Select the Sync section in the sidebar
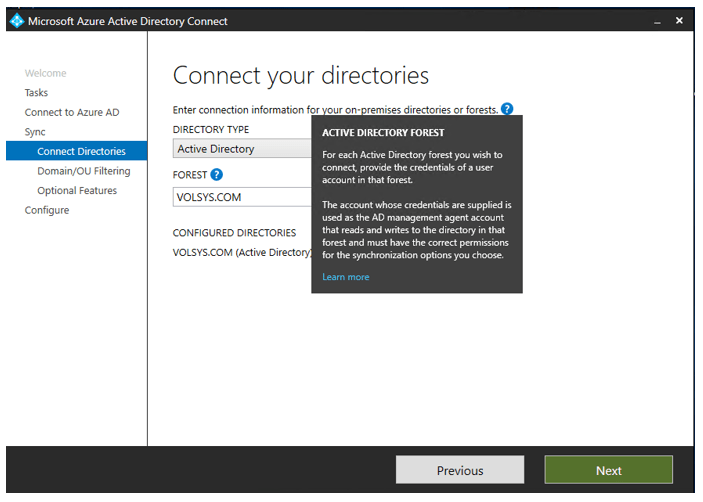The height and width of the screenshot is (502, 703). [35, 132]
